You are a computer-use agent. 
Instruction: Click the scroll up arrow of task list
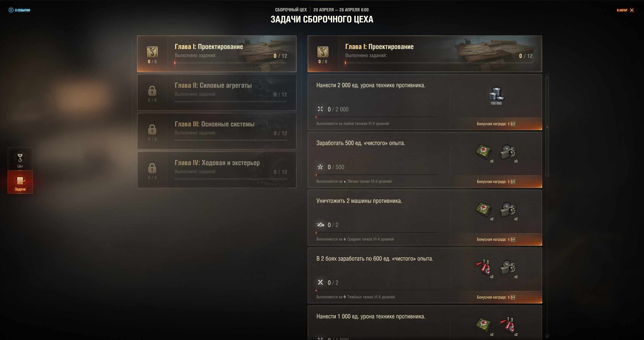click(547, 76)
